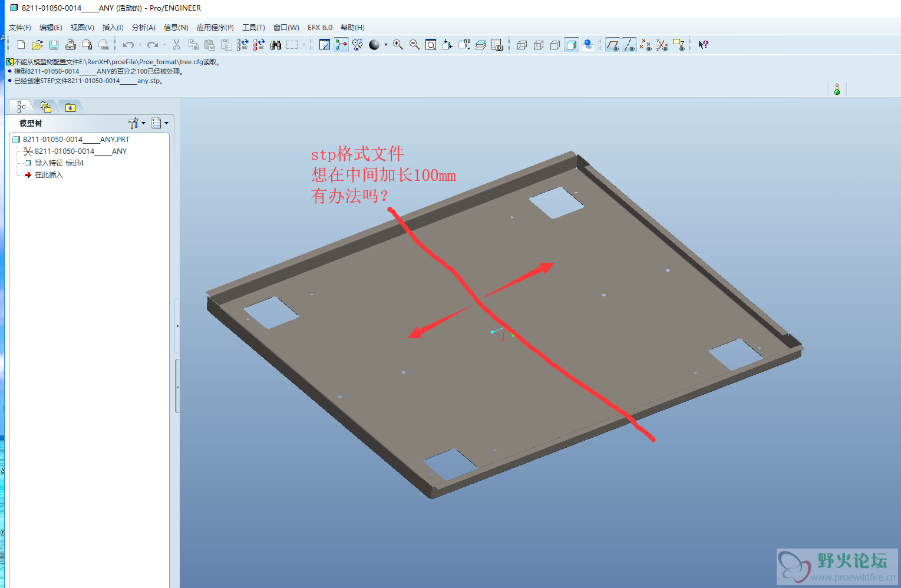Click the undo arrow
The height and width of the screenshot is (588, 901).
click(x=128, y=45)
